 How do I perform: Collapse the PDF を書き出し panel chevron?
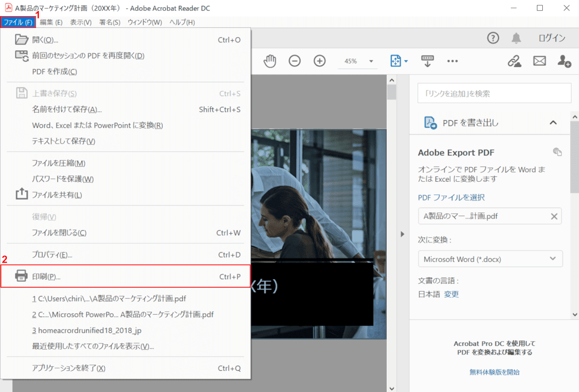(553, 122)
